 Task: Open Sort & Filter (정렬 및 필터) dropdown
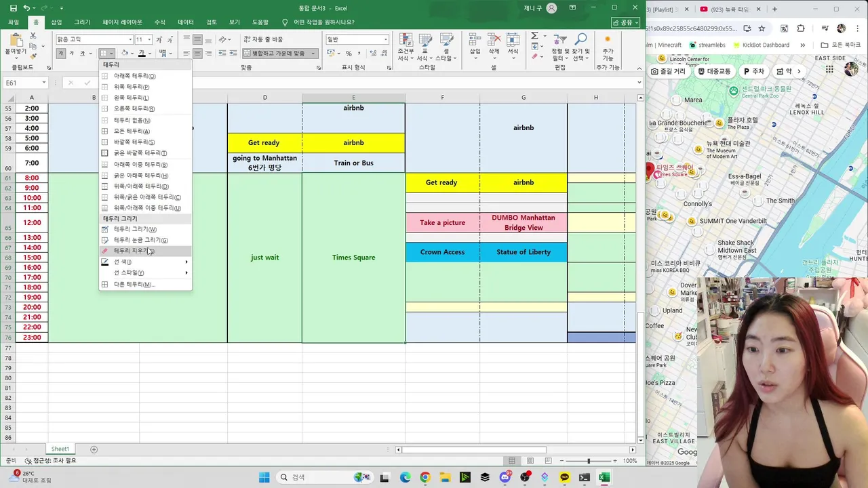point(561,47)
